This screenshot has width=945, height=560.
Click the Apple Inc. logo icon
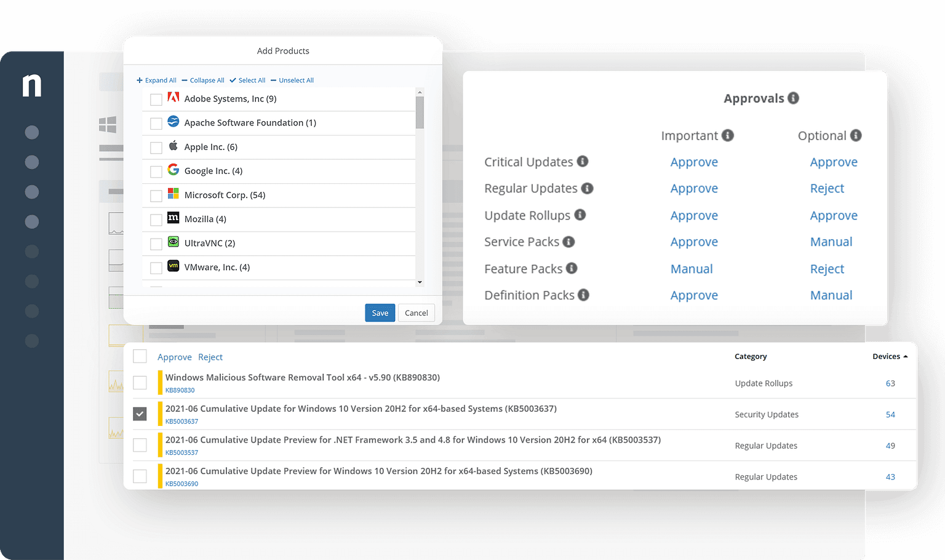(x=173, y=146)
